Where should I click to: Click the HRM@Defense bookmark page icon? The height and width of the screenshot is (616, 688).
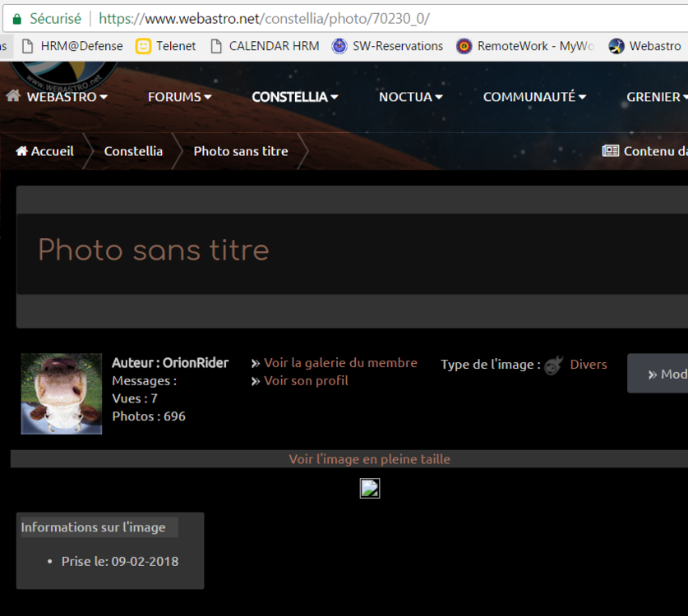tap(28, 46)
